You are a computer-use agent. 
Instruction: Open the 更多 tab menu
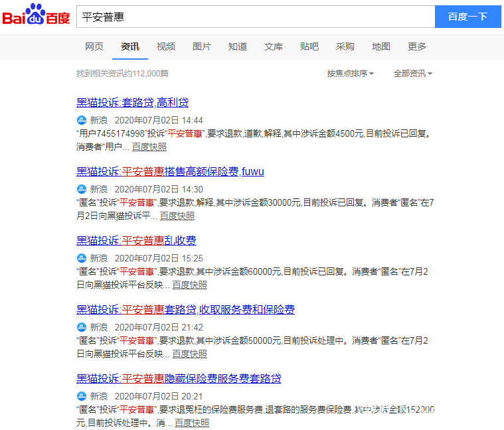click(416, 46)
